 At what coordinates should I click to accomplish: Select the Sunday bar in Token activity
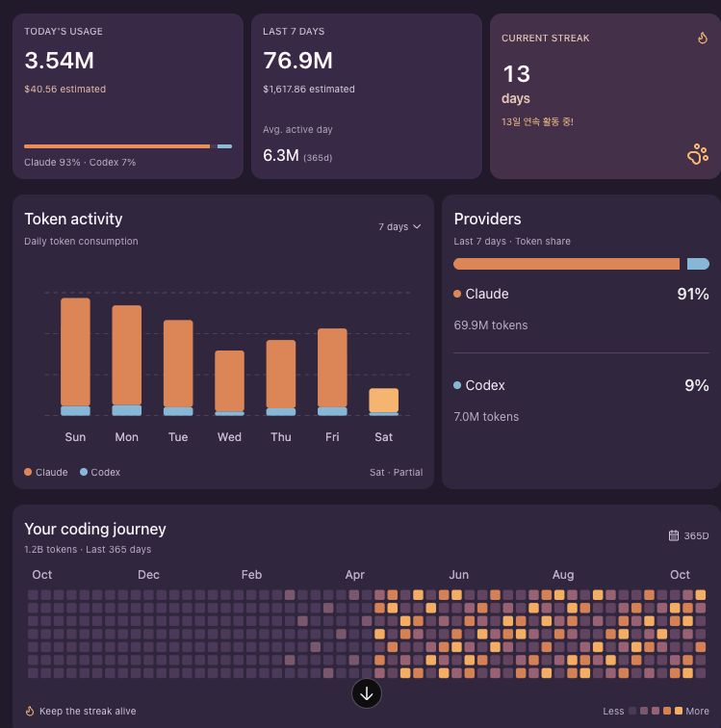[75, 356]
